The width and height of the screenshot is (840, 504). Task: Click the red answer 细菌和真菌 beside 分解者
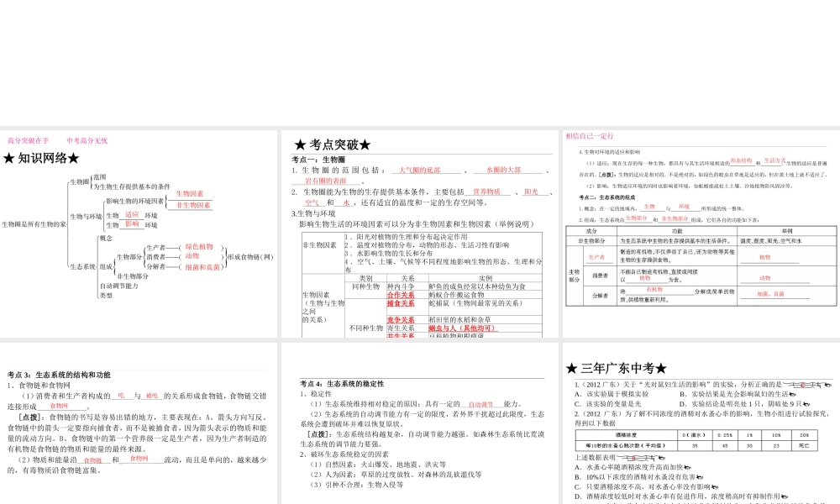(x=202, y=267)
